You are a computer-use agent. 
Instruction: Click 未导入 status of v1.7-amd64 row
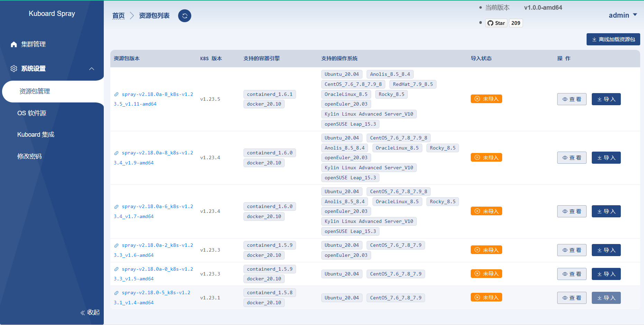pyautogui.click(x=486, y=211)
